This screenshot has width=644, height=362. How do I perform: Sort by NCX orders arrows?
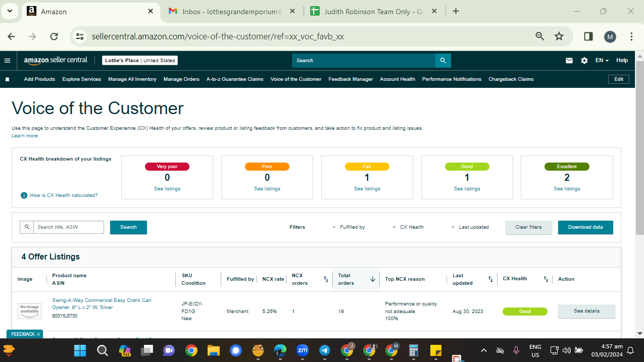click(326, 279)
